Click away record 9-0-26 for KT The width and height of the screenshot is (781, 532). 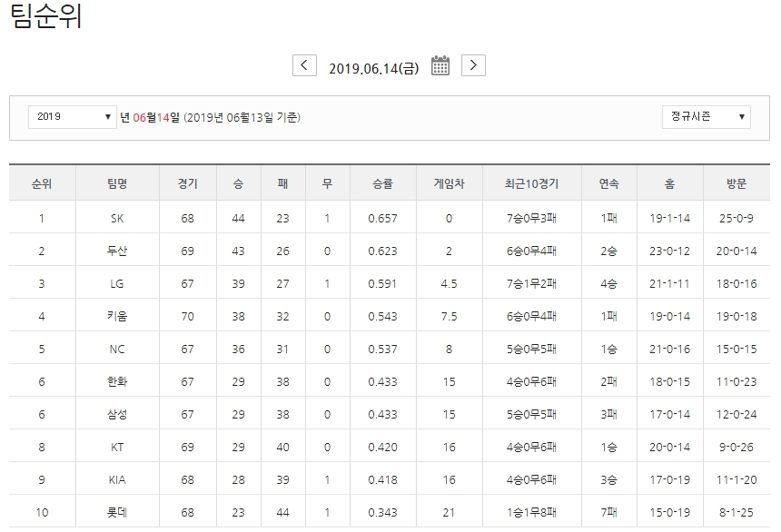click(x=737, y=448)
